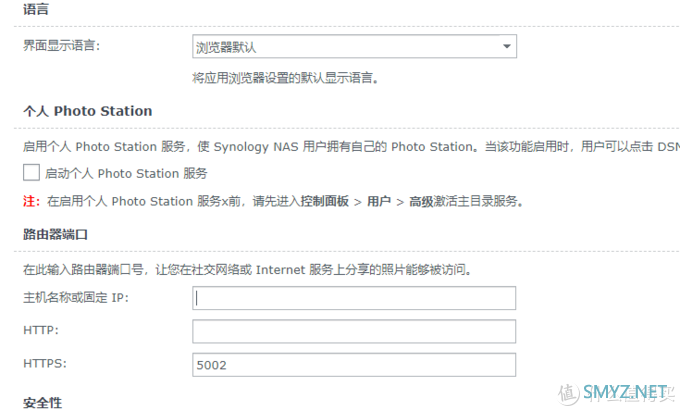Click the 路由器端口 section heading

tap(55, 236)
